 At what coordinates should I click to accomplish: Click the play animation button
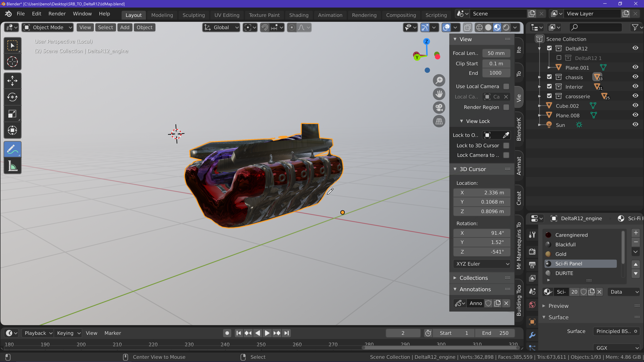click(267, 333)
